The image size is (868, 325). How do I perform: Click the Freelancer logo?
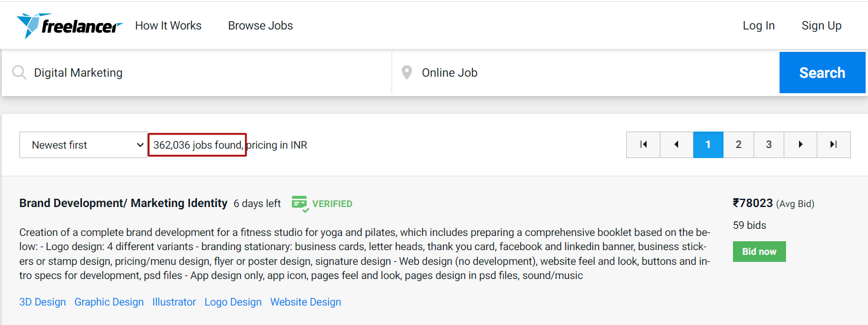(70, 26)
